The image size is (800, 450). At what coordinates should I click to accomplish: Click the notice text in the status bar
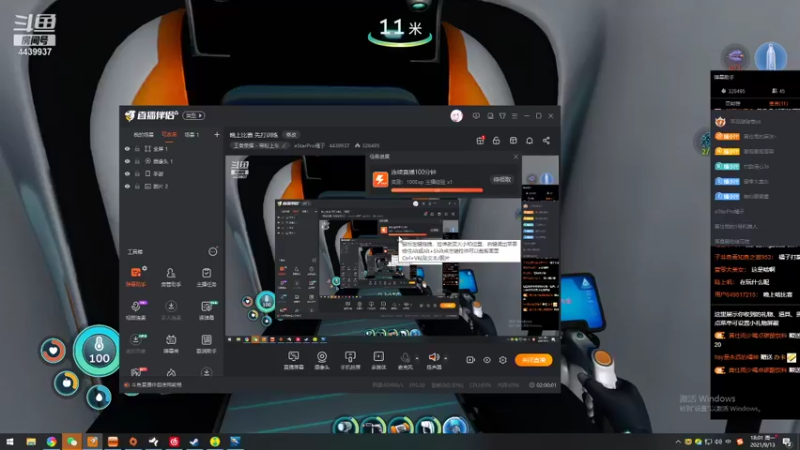click(x=156, y=385)
